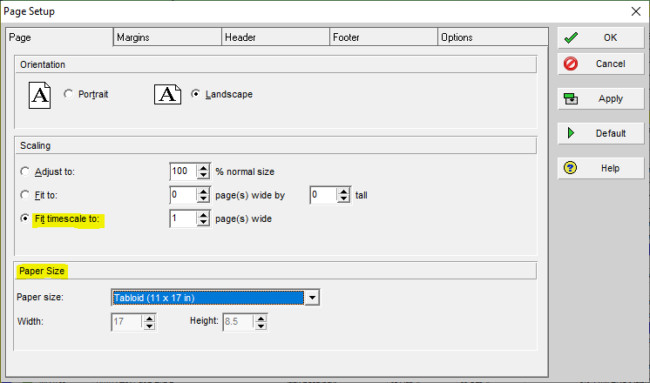Image resolution: width=650 pixels, height=383 pixels.
Task: Click the Fit timescale pages wide field
Action: [x=184, y=218]
